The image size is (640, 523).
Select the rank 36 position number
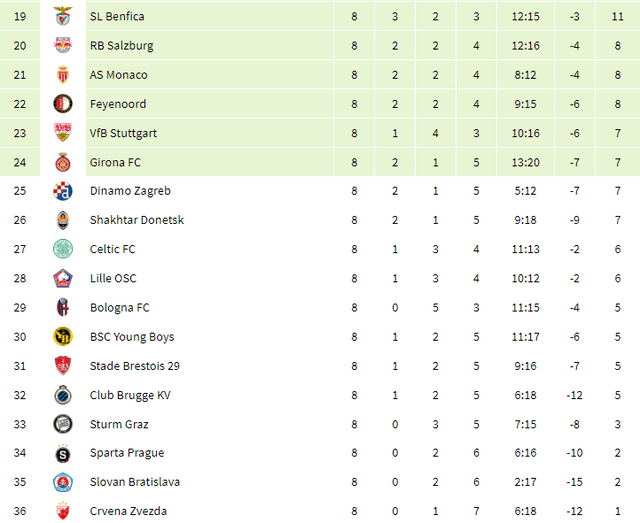(19, 511)
